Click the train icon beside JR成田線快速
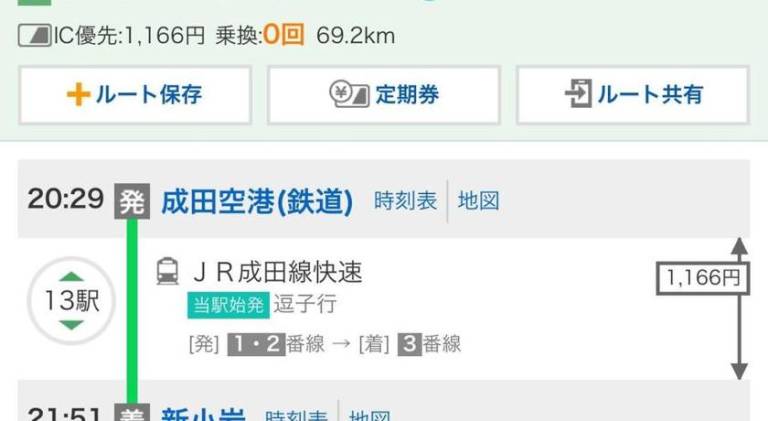Screen dimensions: 768x421 click(x=168, y=271)
